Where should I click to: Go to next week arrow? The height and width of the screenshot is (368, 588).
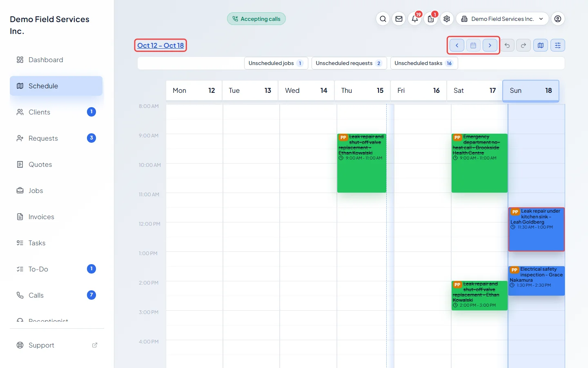click(x=490, y=45)
